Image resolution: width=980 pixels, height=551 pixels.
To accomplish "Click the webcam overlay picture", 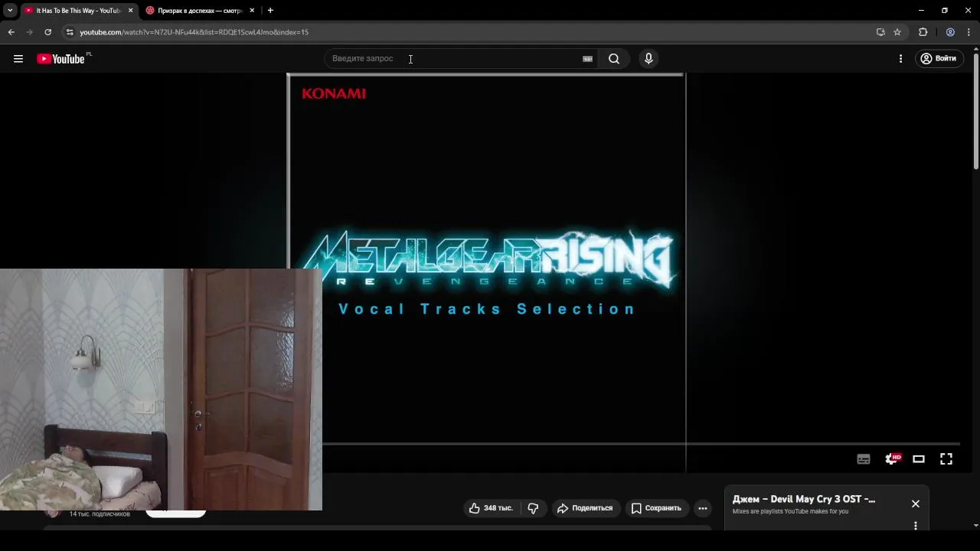I will (161, 389).
